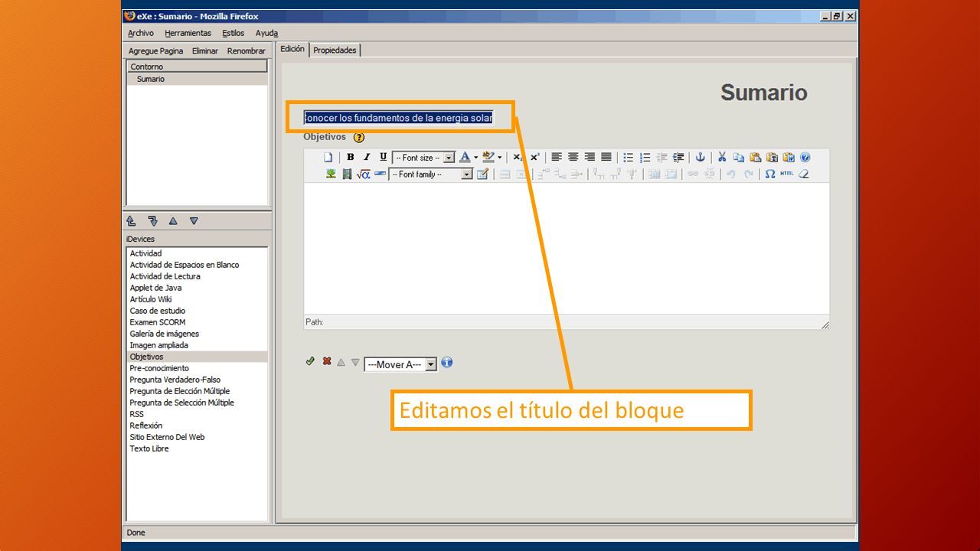Click the Eliminar button
980x551 pixels.
[205, 51]
